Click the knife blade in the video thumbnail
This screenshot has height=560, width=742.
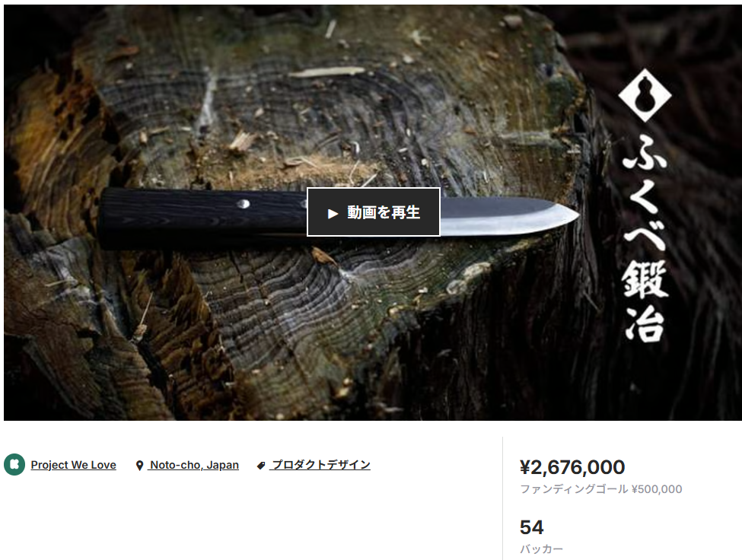[x=510, y=217]
